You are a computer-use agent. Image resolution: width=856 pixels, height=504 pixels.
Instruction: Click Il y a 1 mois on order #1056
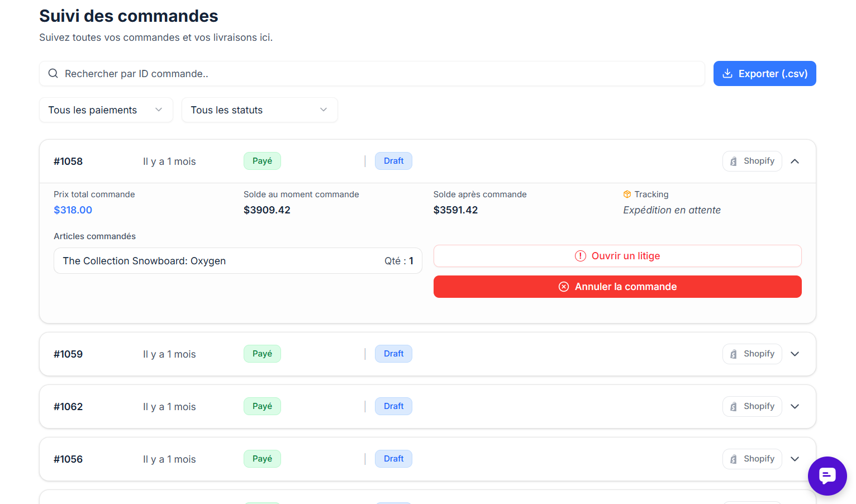[x=169, y=459]
